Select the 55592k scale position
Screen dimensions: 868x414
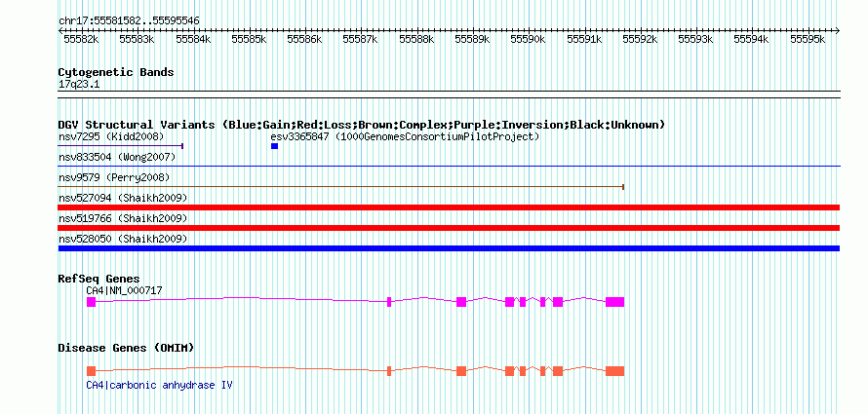click(x=641, y=39)
